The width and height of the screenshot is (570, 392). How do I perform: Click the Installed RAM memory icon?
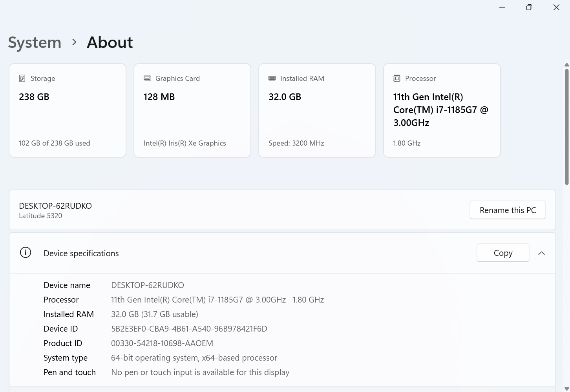point(272,78)
